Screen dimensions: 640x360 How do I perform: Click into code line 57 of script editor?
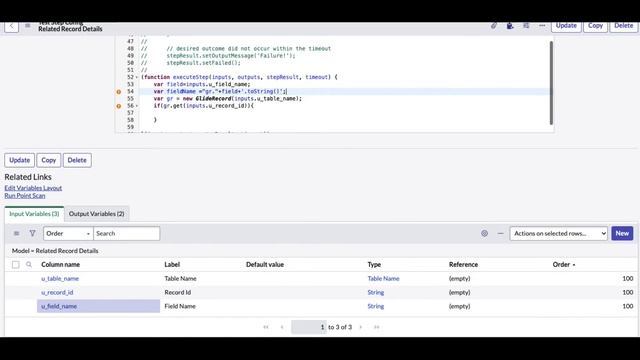coord(345,113)
